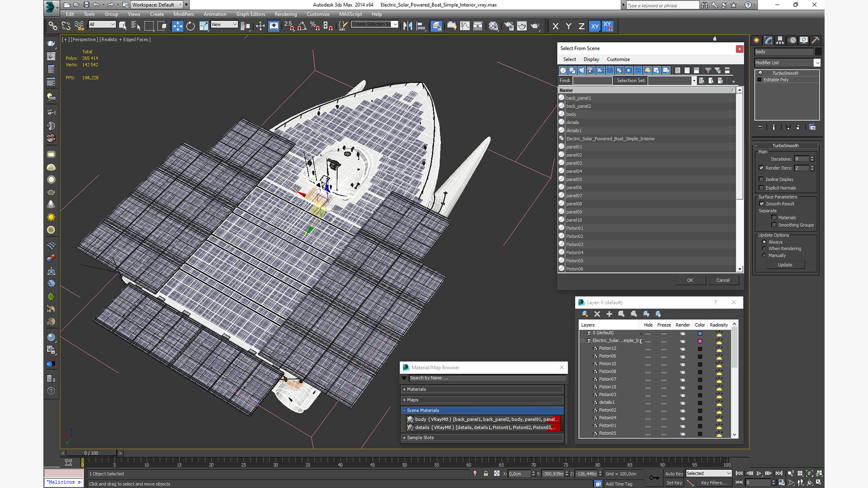This screenshot has height=488, width=868.
Task: Click Remove Modifier trash icon in stack
Action: [798, 127]
